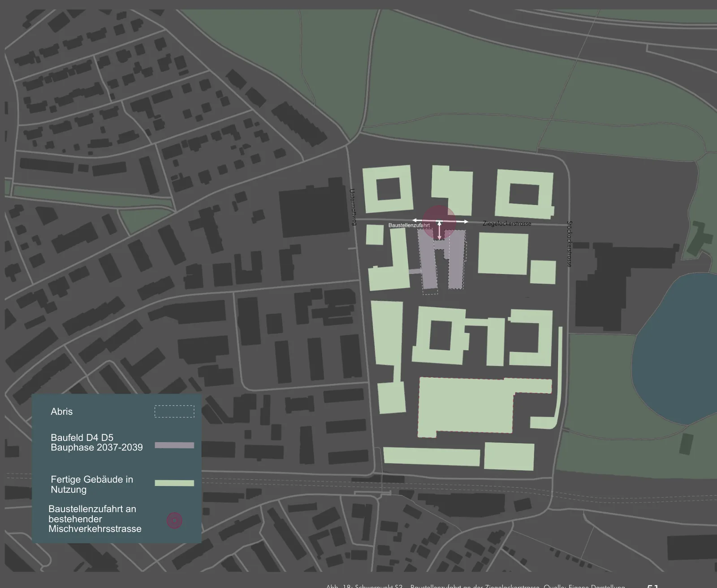Click the pink circle icon in the legend
The height and width of the screenshot is (588, 717).
[174, 520]
